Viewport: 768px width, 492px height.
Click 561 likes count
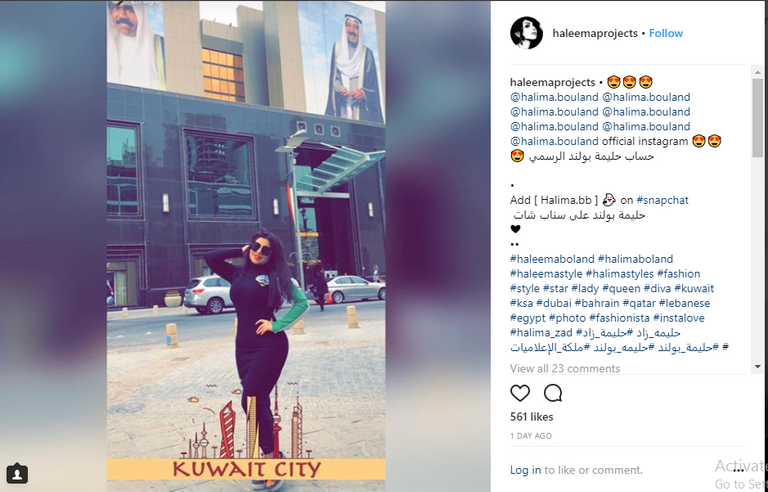tap(531, 417)
